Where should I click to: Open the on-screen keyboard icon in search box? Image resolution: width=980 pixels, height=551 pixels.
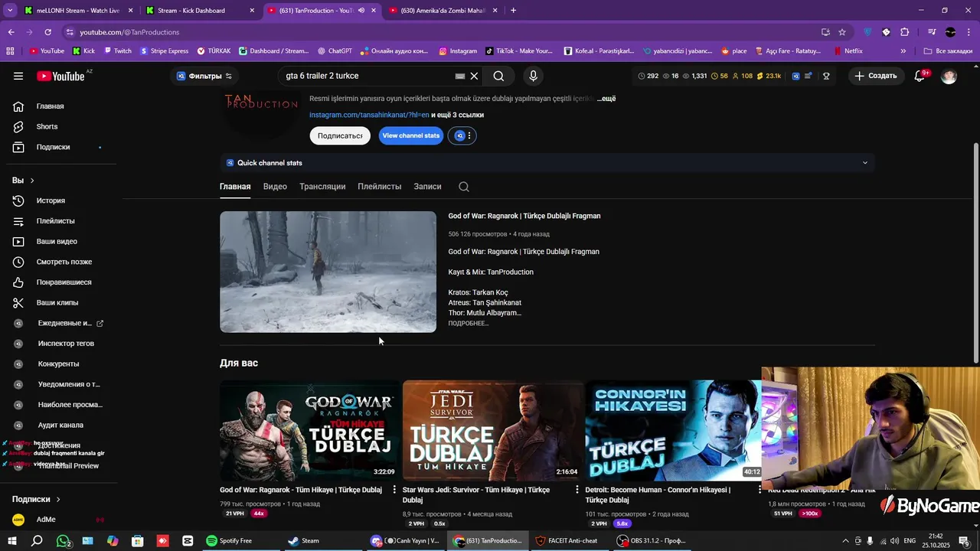tap(459, 76)
